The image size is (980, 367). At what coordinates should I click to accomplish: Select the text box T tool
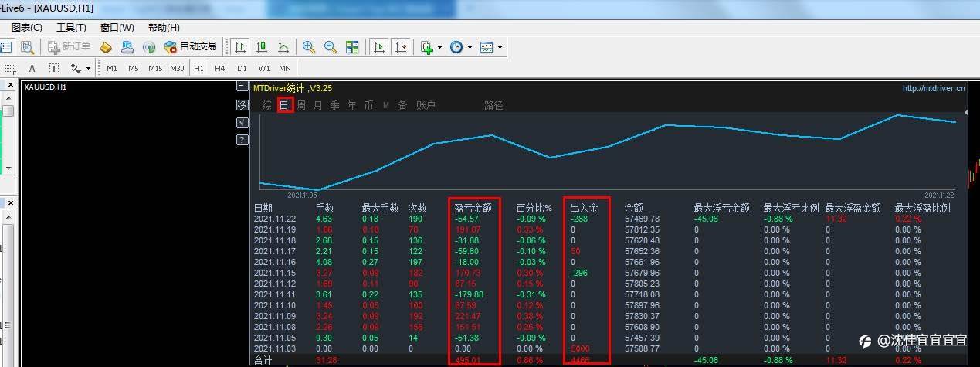(53, 68)
